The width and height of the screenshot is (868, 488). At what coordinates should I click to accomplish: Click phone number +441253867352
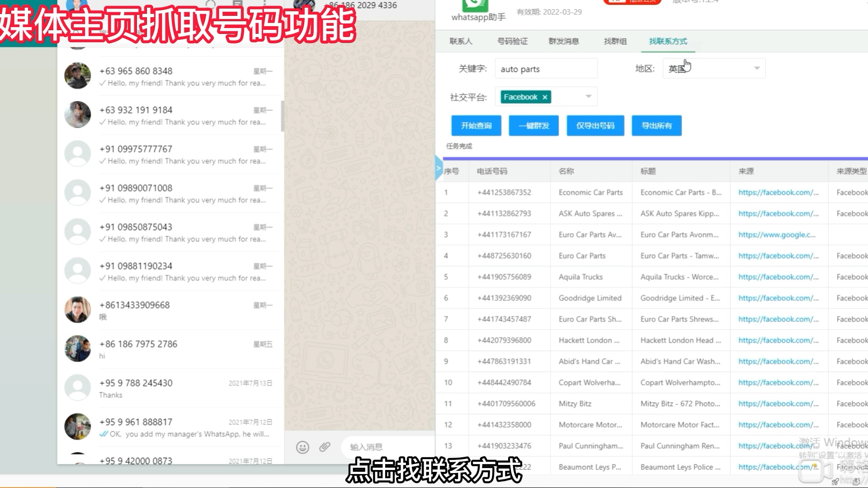click(504, 192)
